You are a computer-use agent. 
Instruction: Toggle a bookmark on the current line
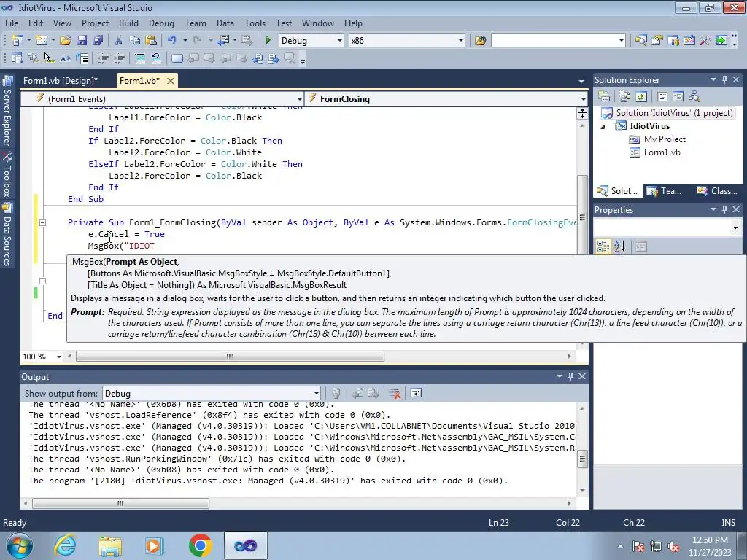[177, 58]
